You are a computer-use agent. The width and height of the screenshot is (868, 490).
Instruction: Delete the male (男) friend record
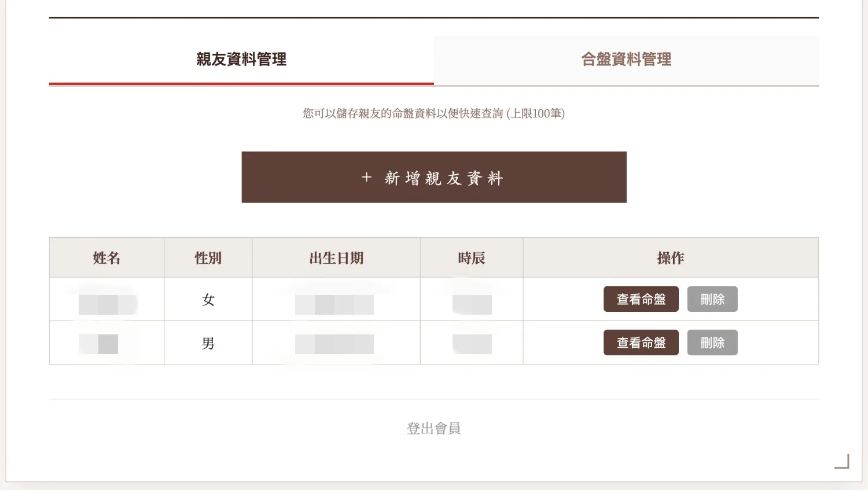pyautogui.click(x=712, y=342)
